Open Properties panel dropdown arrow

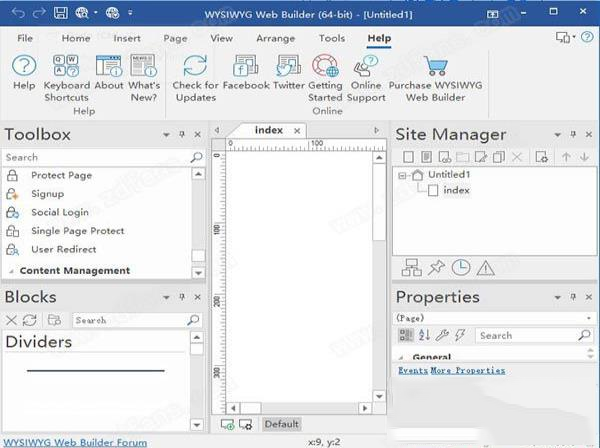[558, 297]
